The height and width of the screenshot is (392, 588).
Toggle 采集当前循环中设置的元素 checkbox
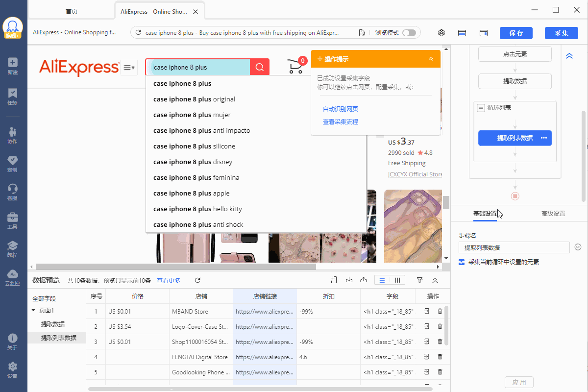[461, 262]
